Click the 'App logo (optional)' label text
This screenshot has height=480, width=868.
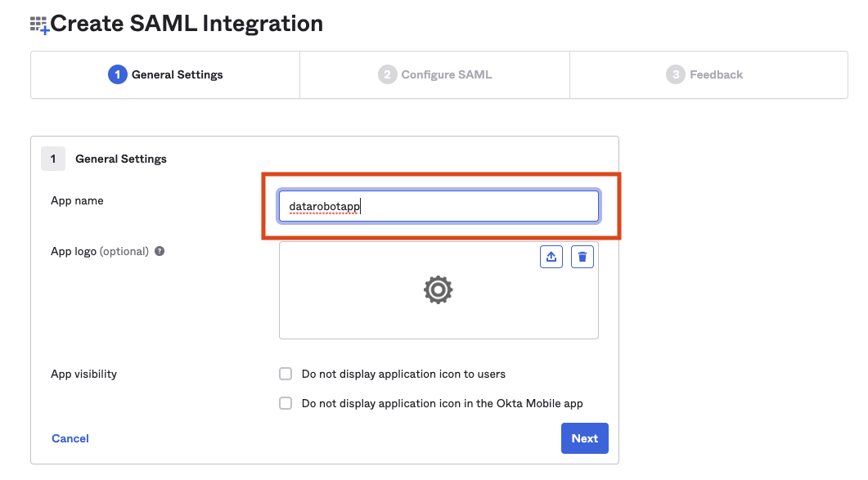(x=100, y=251)
